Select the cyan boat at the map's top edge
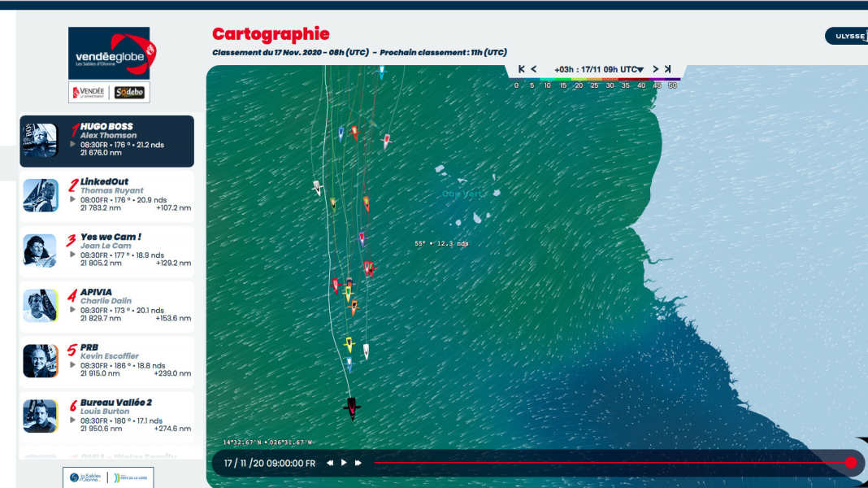Viewport: 868px width, 488px height. [x=381, y=72]
